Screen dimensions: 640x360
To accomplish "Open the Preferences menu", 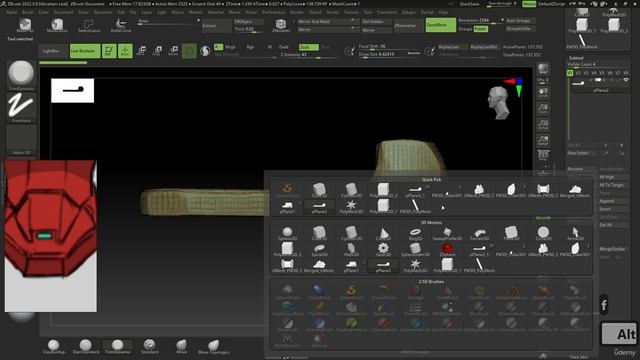I will (x=273, y=12).
